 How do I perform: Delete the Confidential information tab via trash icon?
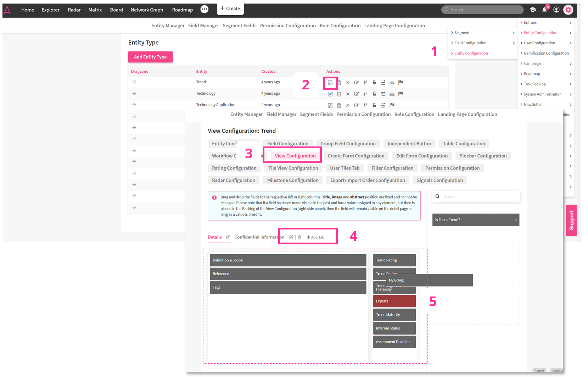tap(299, 237)
